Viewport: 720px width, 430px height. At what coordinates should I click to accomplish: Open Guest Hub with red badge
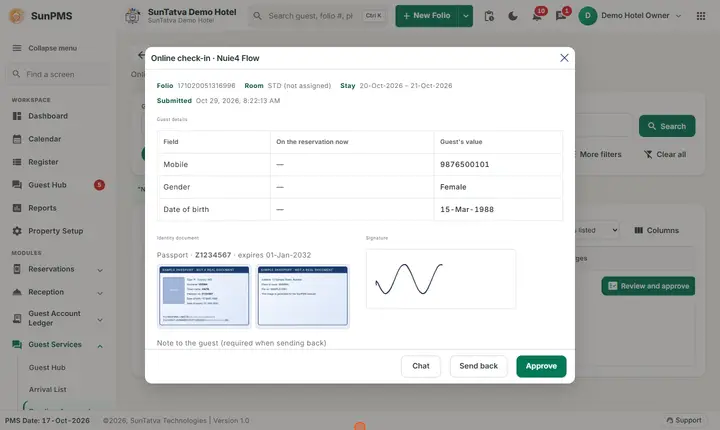(x=58, y=185)
